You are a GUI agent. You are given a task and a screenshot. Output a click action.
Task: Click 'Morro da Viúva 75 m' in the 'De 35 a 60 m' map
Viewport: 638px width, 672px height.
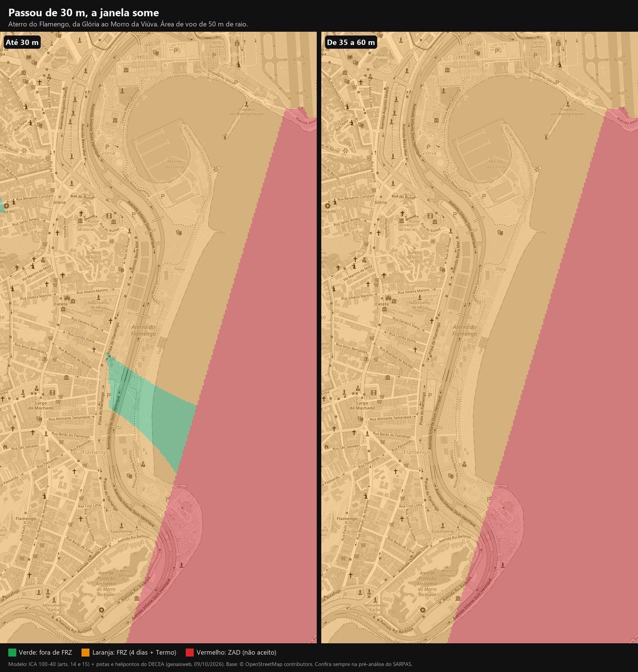(x=447, y=575)
